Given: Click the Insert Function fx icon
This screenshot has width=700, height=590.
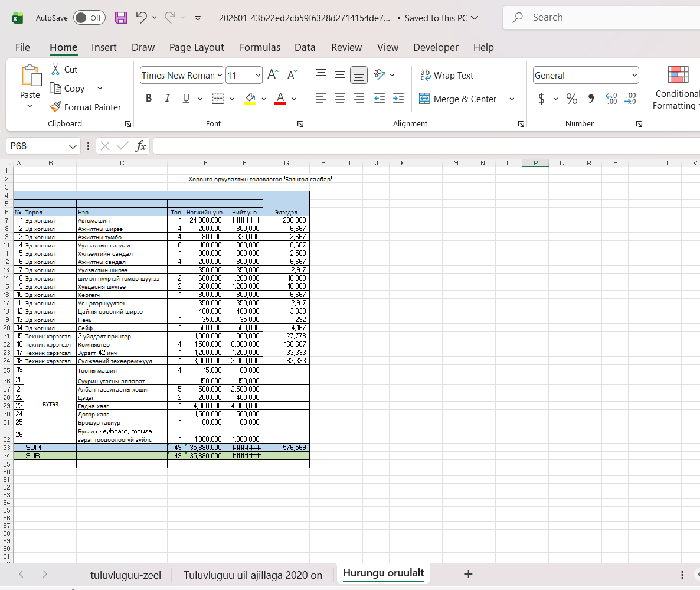Looking at the screenshot, I should click(140, 146).
